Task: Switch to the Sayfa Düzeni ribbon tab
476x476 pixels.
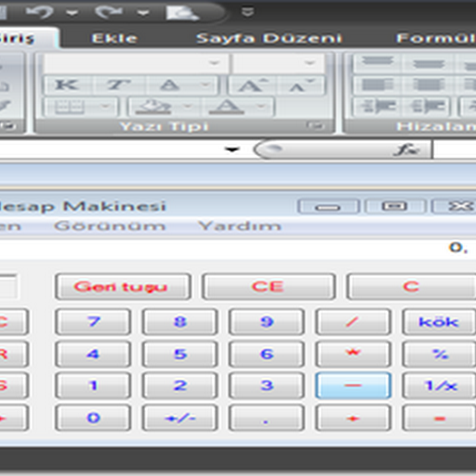Action: (x=269, y=38)
